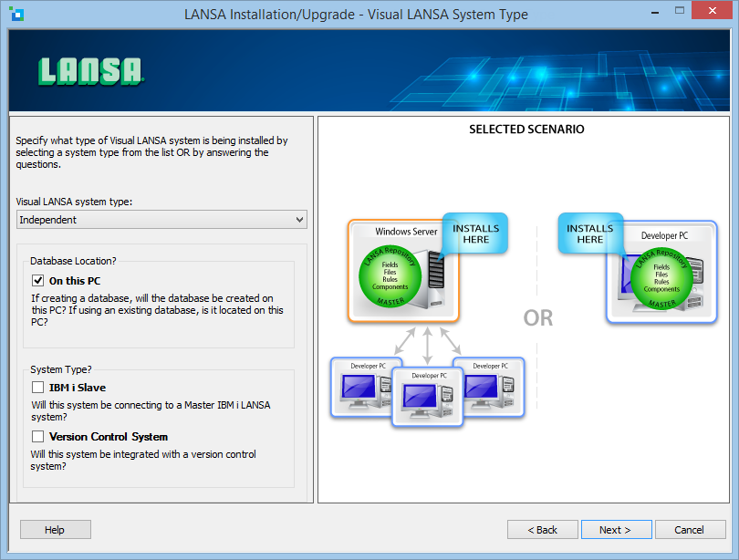Click the LANSA installer title bar icon
This screenshot has width=739, height=560.
tap(17, 14)
